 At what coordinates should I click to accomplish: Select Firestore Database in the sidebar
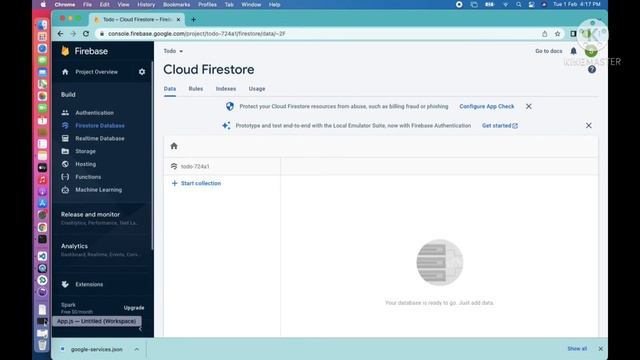[100, 126]
